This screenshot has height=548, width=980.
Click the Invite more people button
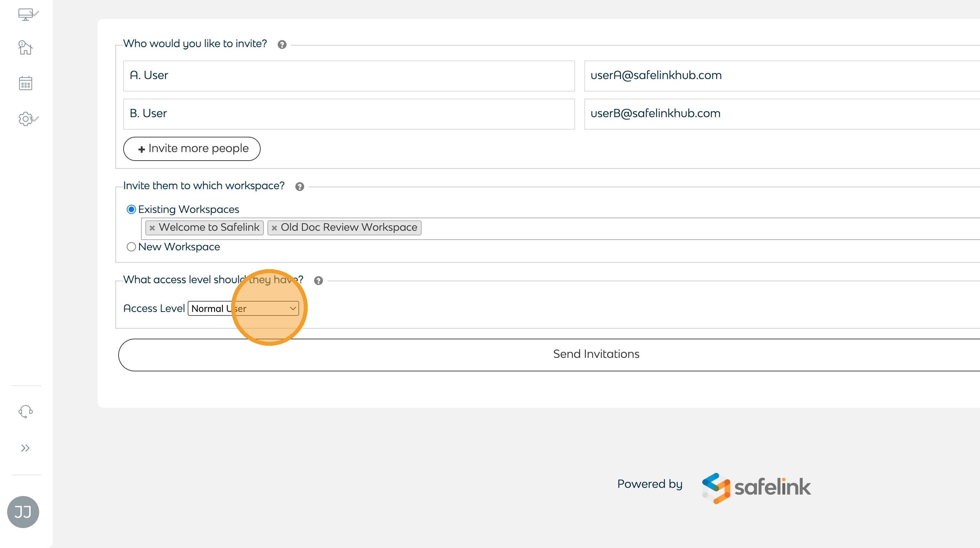192,149
